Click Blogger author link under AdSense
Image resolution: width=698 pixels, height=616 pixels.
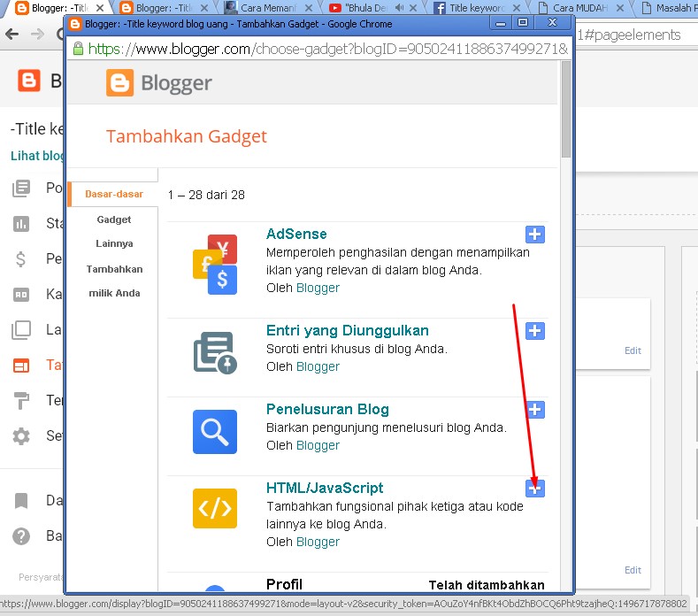[x=318, y=289]
